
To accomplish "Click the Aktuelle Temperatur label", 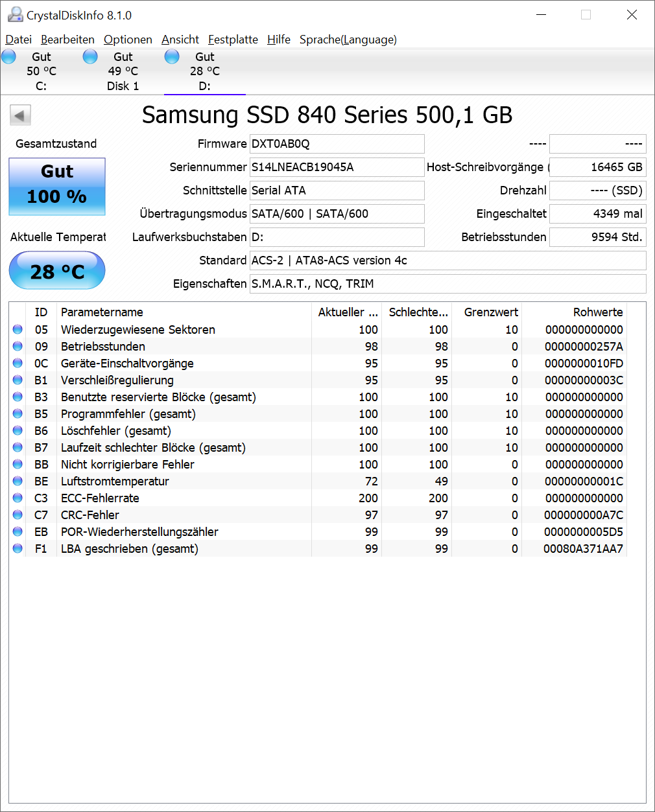I will point(58,237).
